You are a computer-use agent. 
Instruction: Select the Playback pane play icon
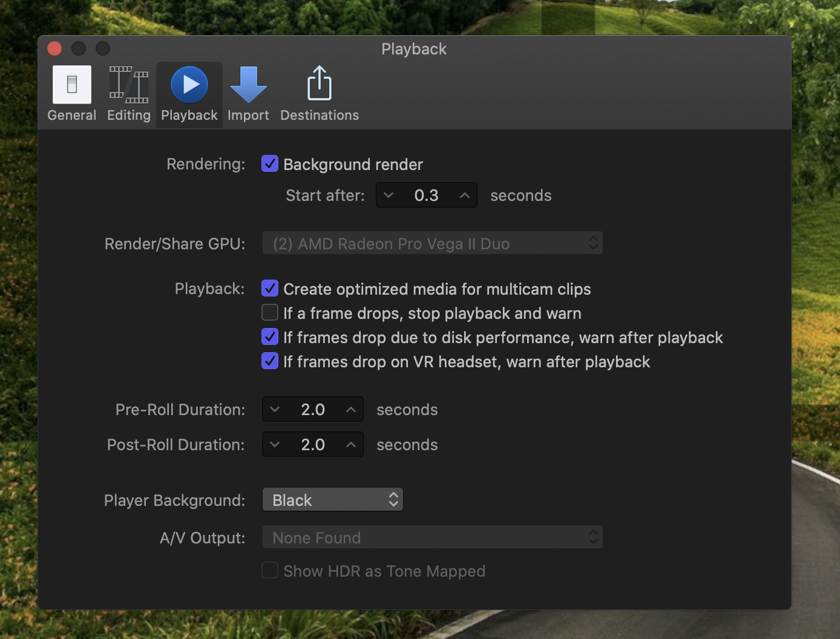189,85
